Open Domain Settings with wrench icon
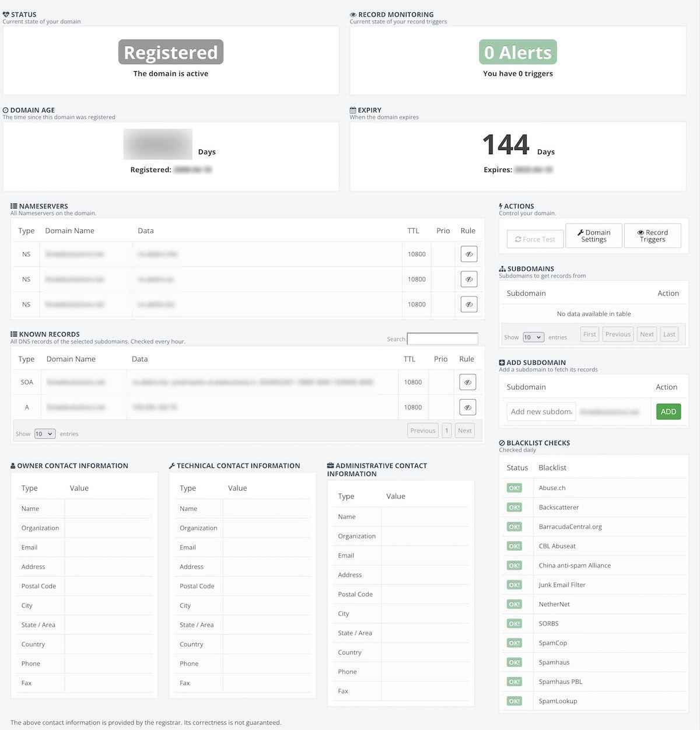Viewport: 700px width, 730px height. coord(593,236)
